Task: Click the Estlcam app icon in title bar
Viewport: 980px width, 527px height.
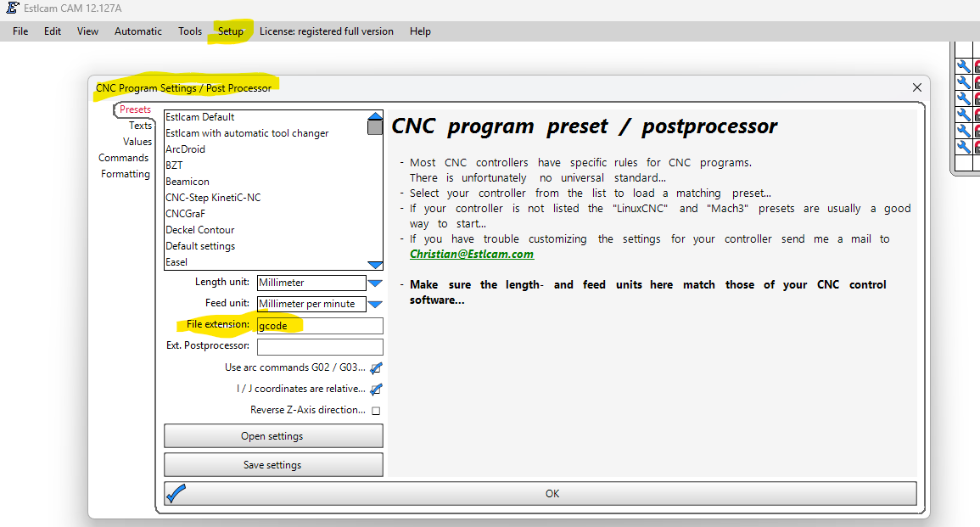Action: click(13, 8)
